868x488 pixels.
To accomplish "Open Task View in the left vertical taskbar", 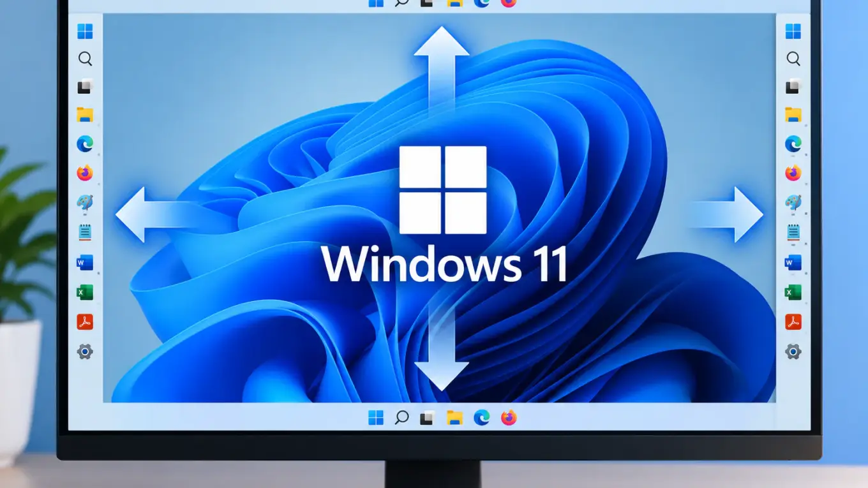I will (85, 87).
